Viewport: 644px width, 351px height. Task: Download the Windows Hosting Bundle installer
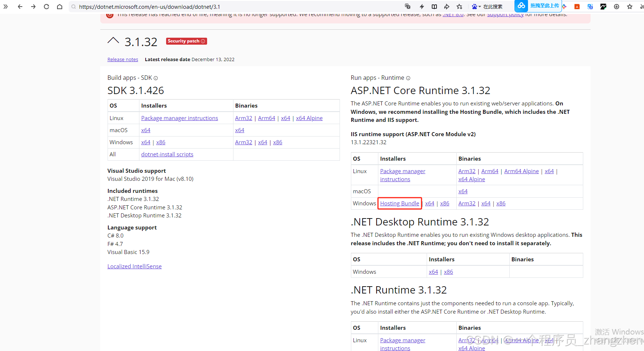tap(399, 203)
